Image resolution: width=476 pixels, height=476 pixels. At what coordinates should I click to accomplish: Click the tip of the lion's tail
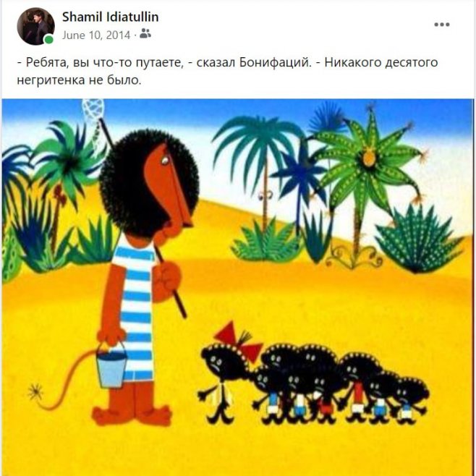(x=36, y=391)
